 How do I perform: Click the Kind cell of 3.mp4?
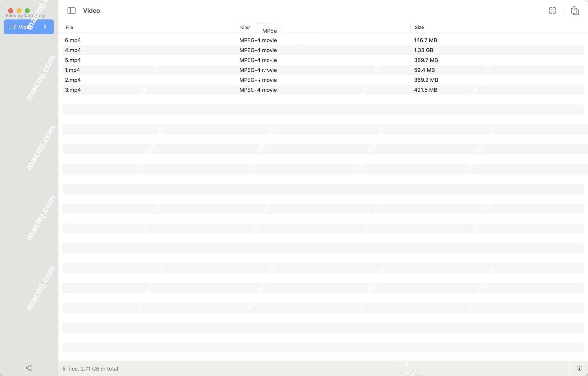pos(258,90)
